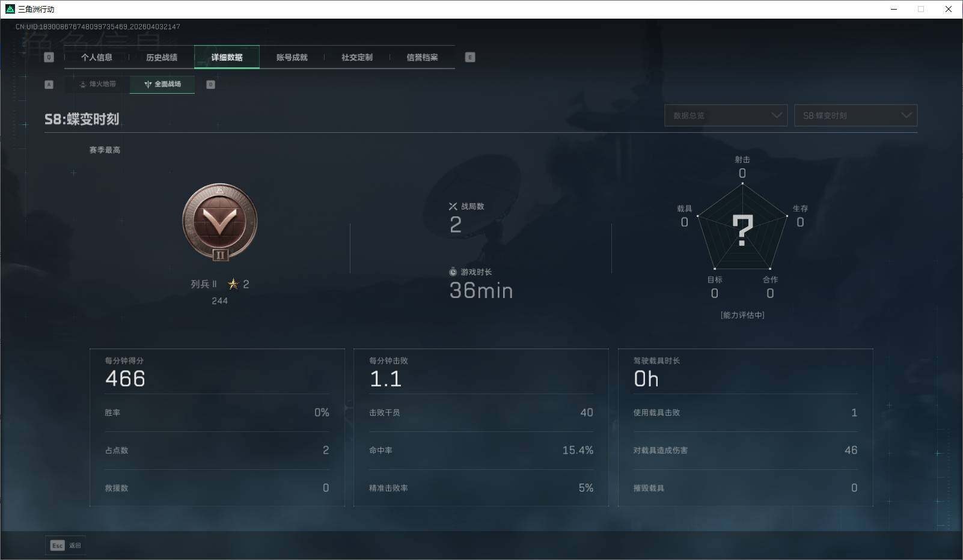The width and height of the screenshot is (963, 560).
Task: Click the 救援数 row label
Action: [117, 488]
